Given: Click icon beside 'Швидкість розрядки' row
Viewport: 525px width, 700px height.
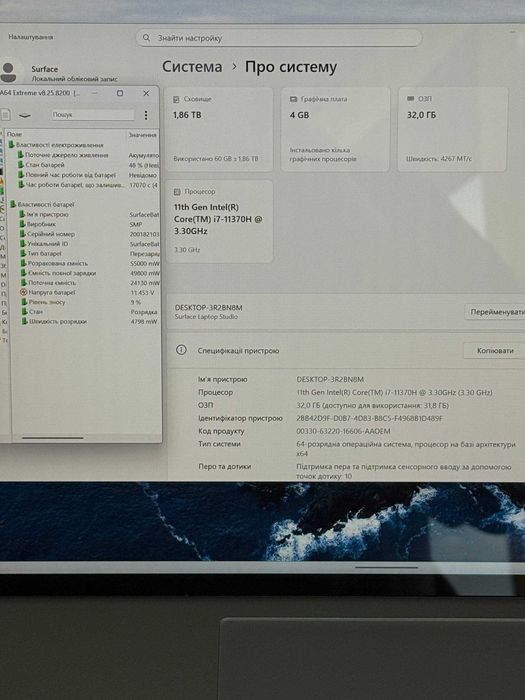Looking at the screenshot, I should [x=25, y=321].
